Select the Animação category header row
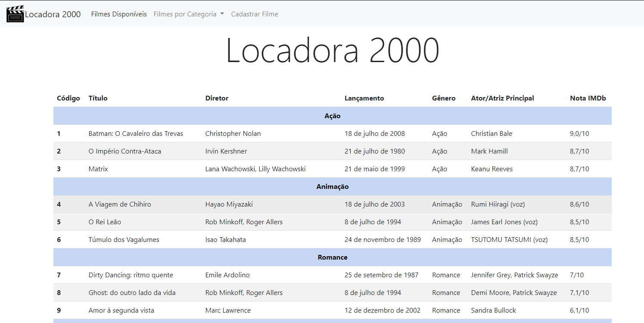This screenshot has width=644, height=323. point(332,187)
